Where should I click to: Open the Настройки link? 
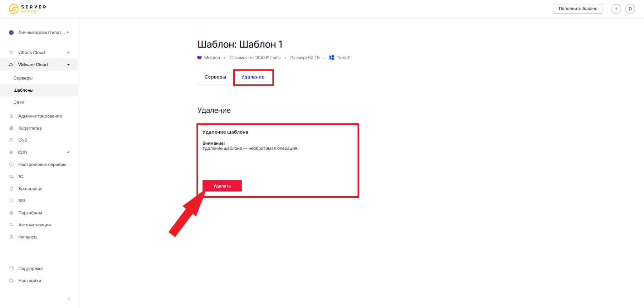point(30,281)
